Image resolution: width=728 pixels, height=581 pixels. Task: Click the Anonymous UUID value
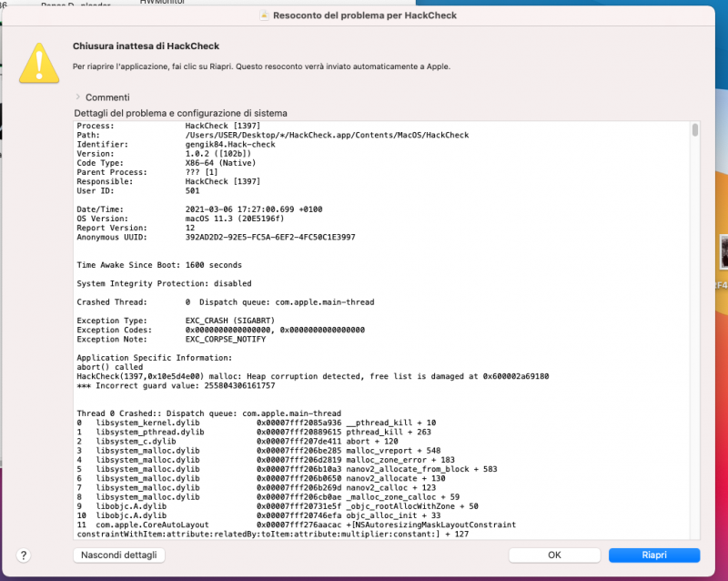coord(270,237)
